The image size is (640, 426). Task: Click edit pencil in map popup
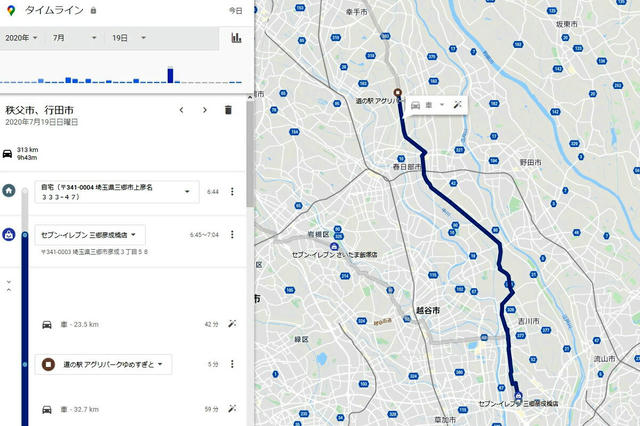point(458,105)
